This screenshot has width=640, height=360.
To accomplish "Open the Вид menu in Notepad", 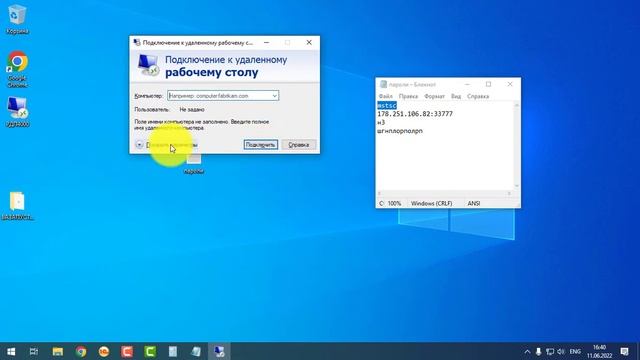I will [x=456, y=96].
